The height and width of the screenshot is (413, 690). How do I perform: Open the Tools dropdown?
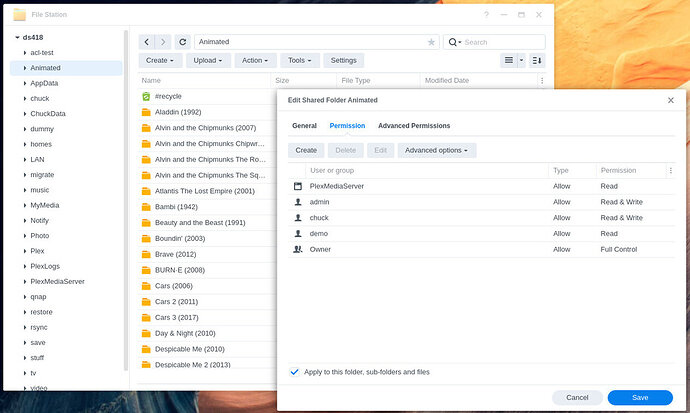coord(300,60)
